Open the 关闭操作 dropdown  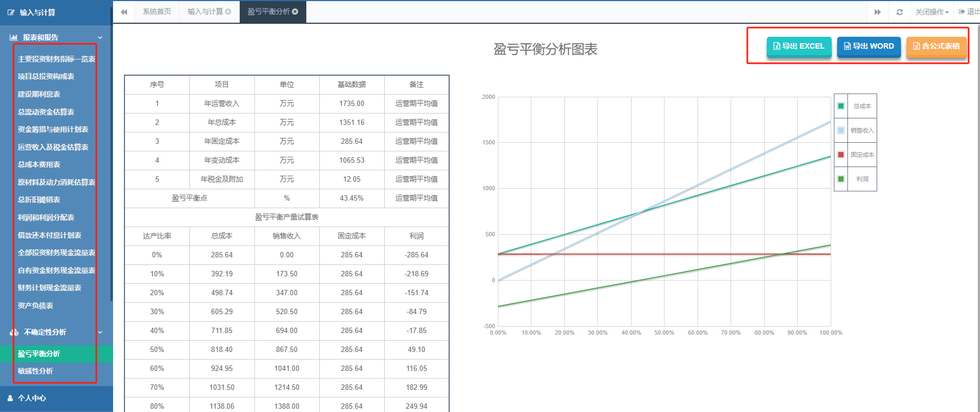932,12
